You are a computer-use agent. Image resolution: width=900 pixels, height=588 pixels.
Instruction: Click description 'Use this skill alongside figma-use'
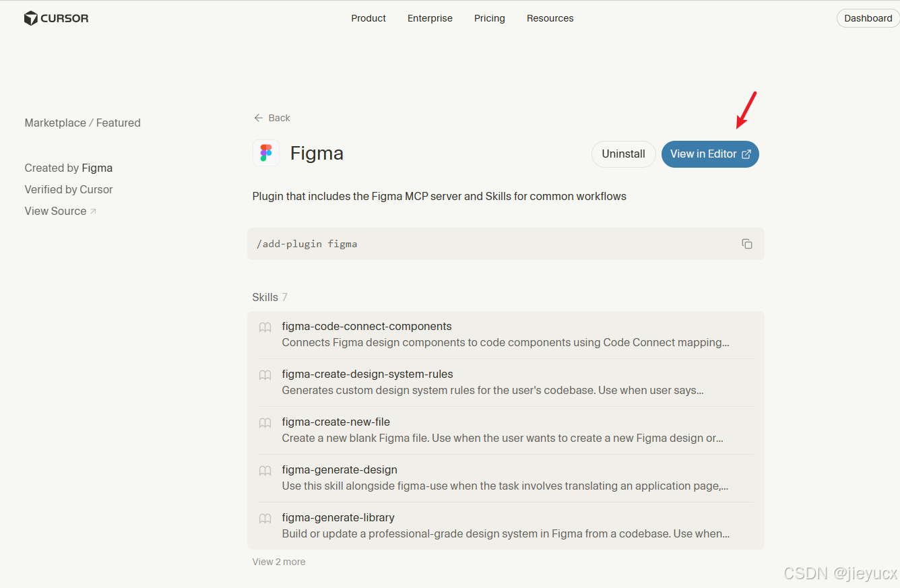click(505, 486)
